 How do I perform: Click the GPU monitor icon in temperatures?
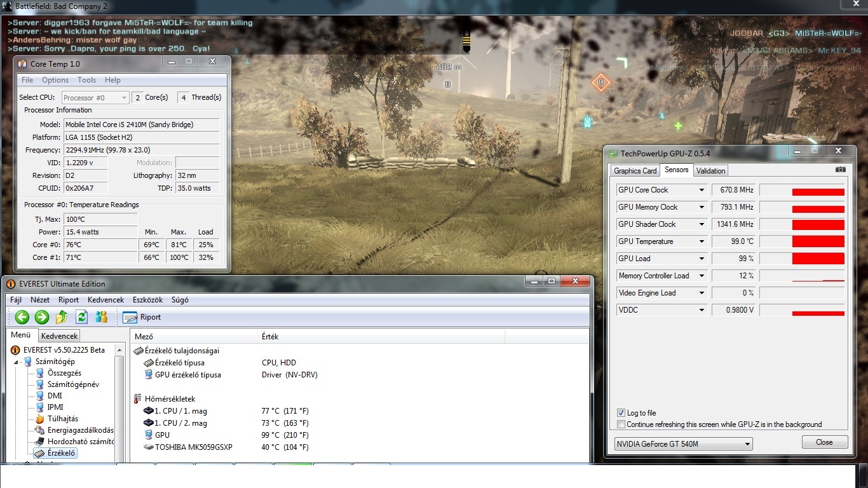click(x=149, y=435)
